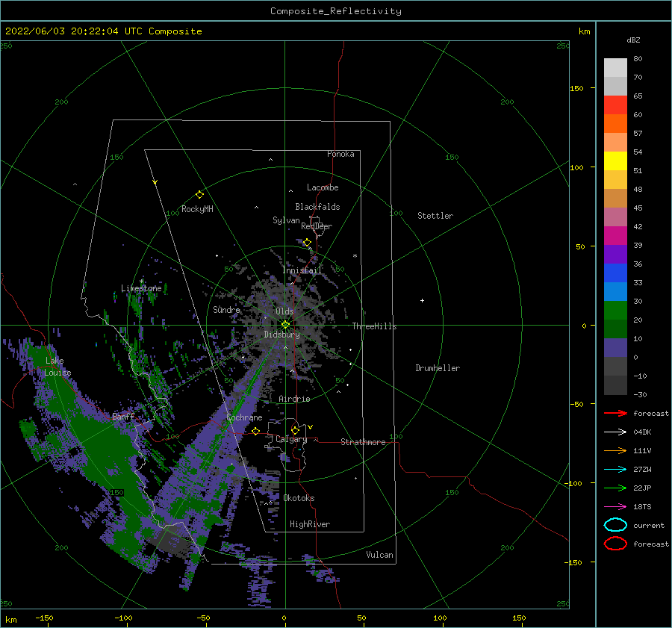Click the ThreeHills label

[374, 326]
